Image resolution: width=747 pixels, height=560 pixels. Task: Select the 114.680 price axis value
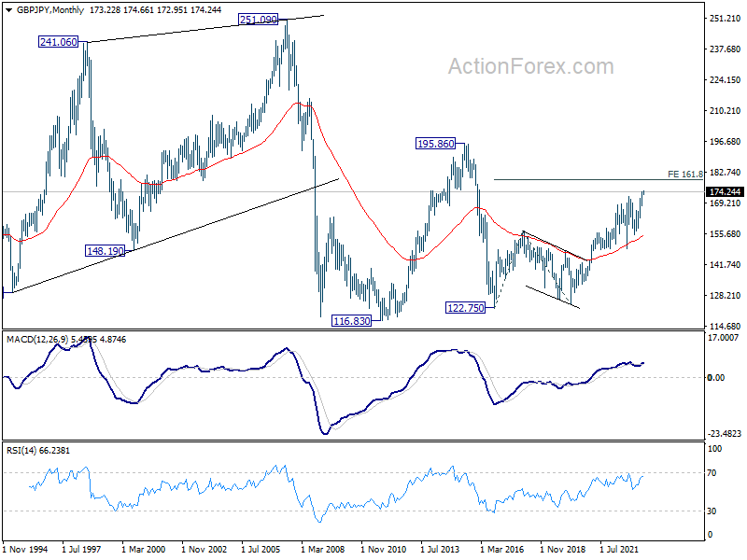[x=726, y=326]
